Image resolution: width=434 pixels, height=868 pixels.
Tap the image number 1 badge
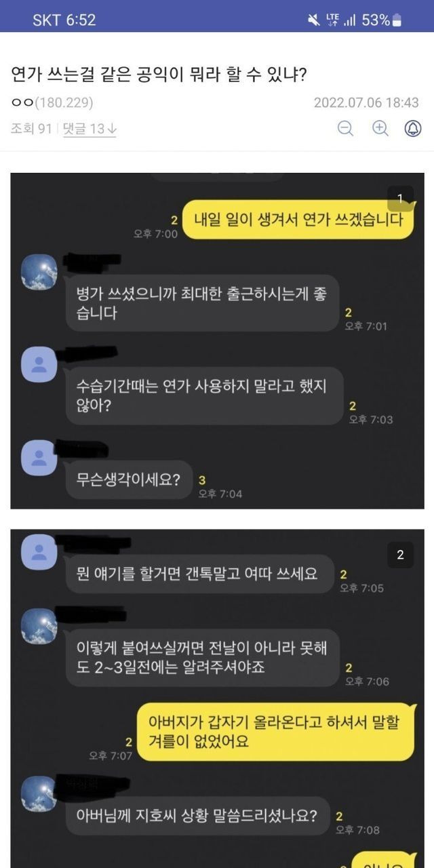coord(400,198)
